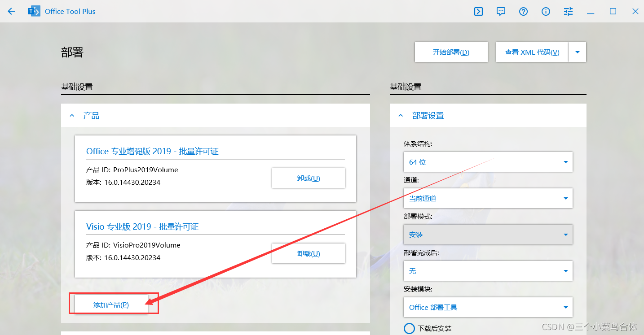Image resolution: width=644 pixels, height=335 pixels.
Task: Open the 体系结构 64位 dropdown
Action: pyautogui.click(x=488, y=162)
